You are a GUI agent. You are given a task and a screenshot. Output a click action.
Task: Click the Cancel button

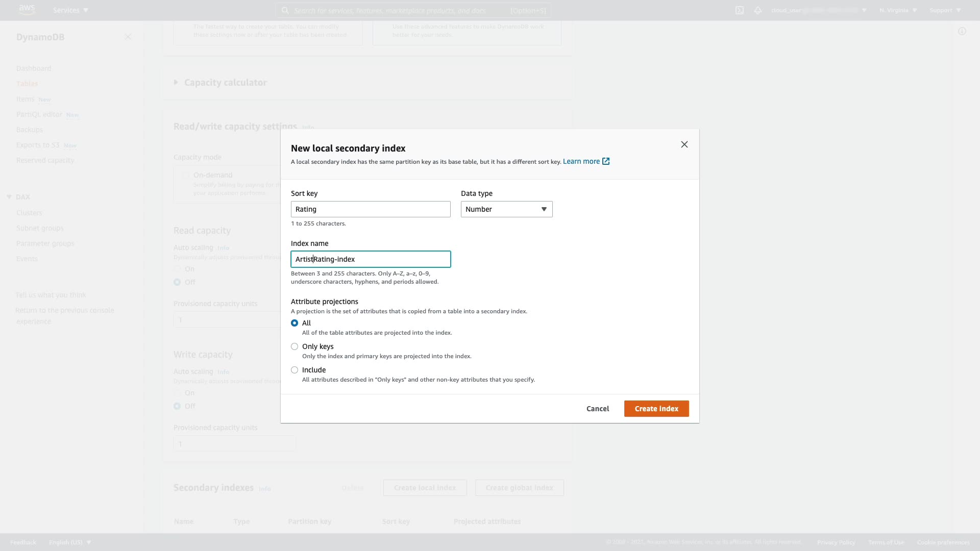[x=598, y=409]
